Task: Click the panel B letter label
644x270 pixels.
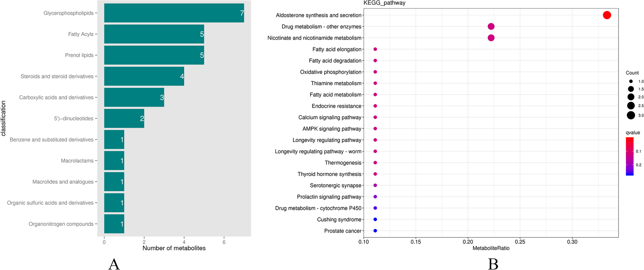Action: pyautogui.click(x=493, y=264)
